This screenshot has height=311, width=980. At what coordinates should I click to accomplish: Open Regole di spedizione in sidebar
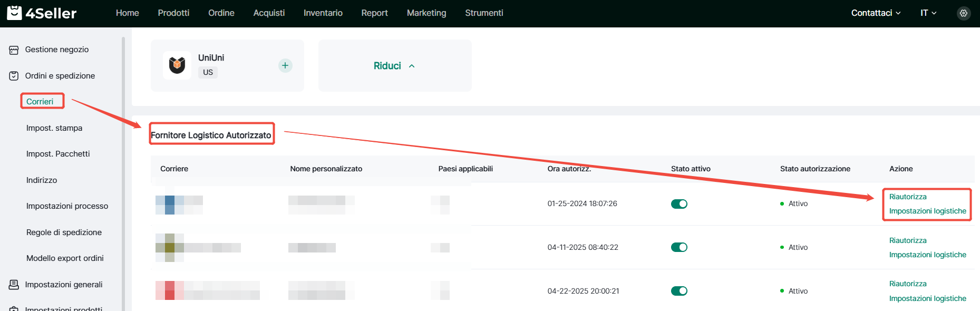64,232
